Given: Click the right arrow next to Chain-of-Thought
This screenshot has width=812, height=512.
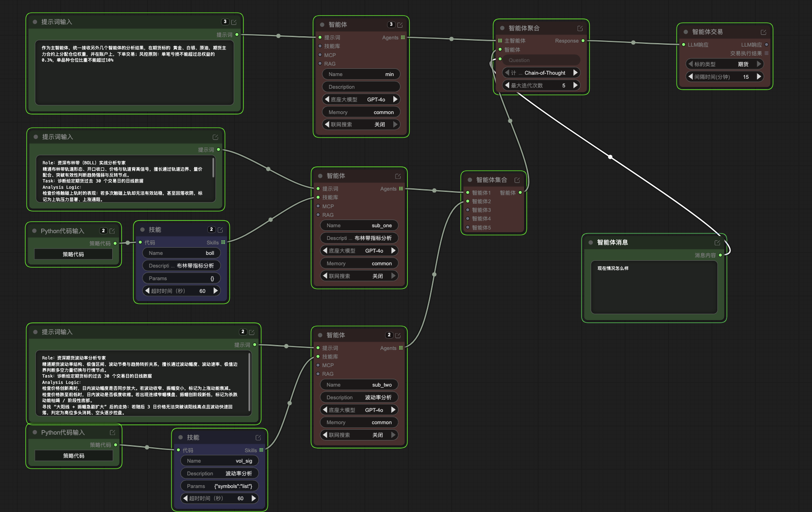Looking at the screenshot, I should point(575,73).
